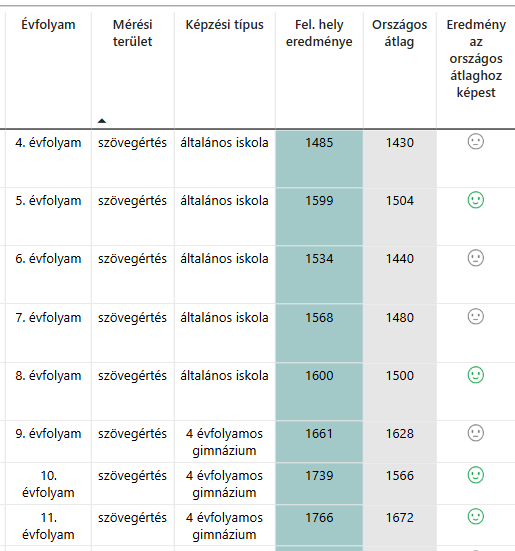Click the neutral face icon for 6. évfolyam
Image resolution: width=515 pixels, height=551 pixels.
pos(476,258)
